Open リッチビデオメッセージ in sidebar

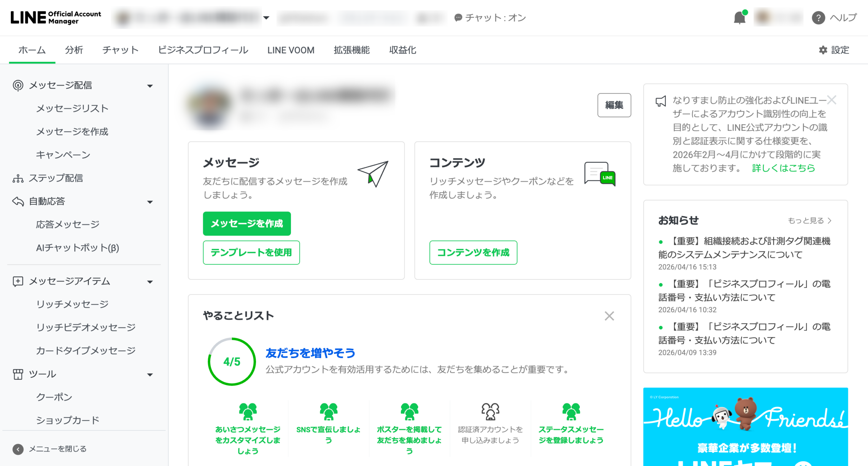[86, 327]
